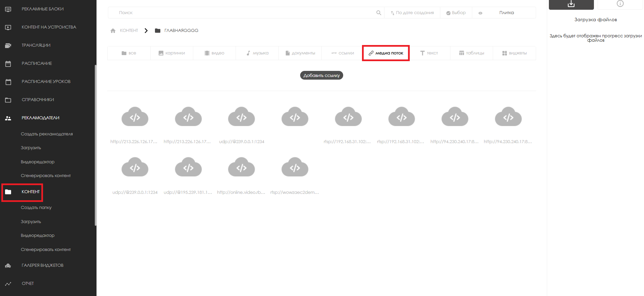Viewport: 644px width, 296px height.
Task: Click the sidebar vertical scrollbar
Action: pos(95,144)
